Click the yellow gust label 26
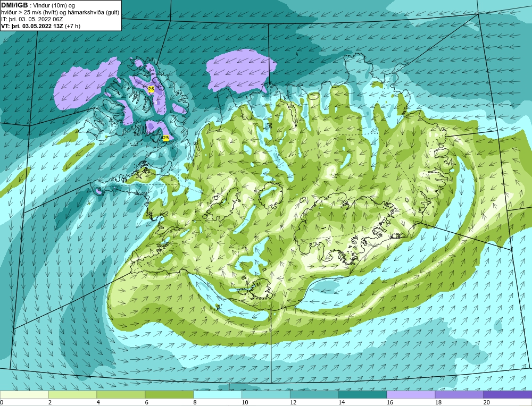The width and height of the screenshot is (532, 406). [x=151, y=89]
